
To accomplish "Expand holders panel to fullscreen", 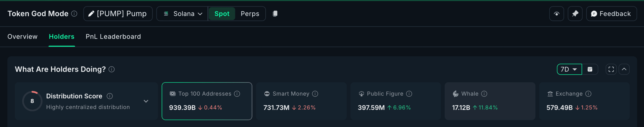I will (611, 69).
